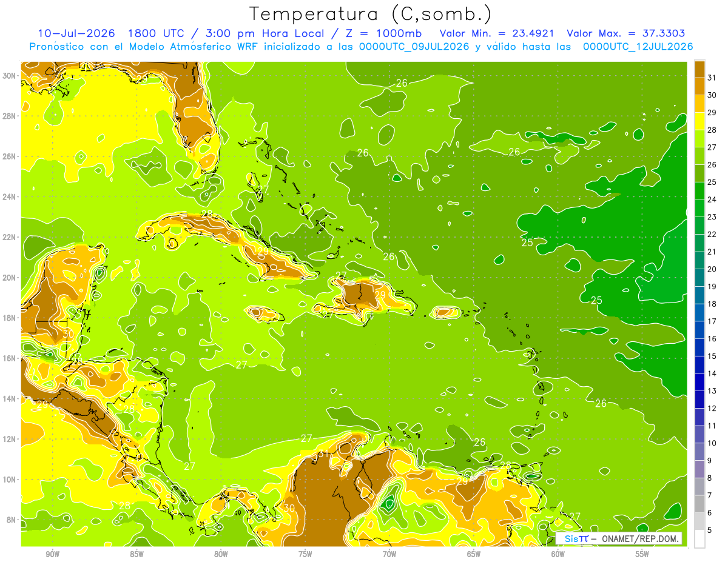Screen dimensions: 728x562
Task: Click the "28N" latitude axis label
Action: tap(10, 116)
